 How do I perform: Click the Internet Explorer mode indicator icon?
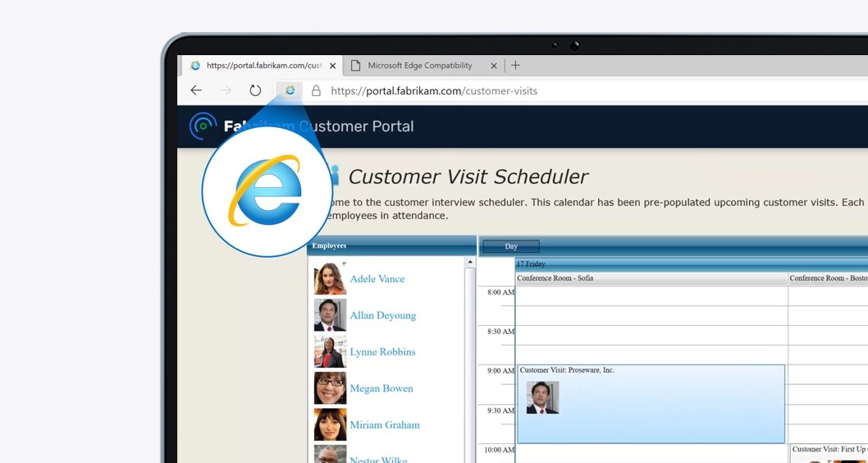[x=290, y=90]
